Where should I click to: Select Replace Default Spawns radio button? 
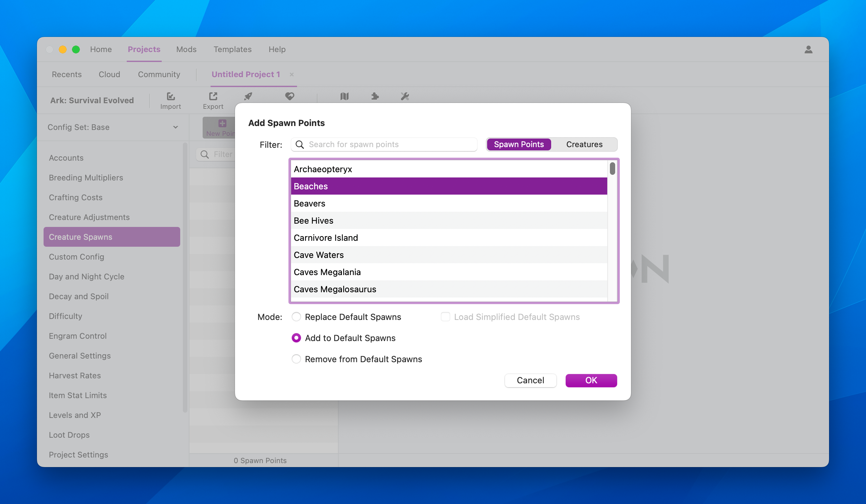(x=296, y=317)
